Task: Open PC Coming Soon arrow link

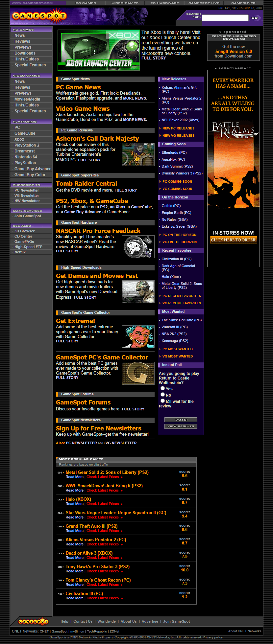Action: tap(177, 182)
